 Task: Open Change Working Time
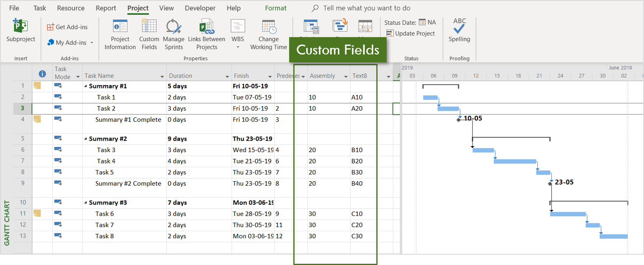tap(269, 35)
